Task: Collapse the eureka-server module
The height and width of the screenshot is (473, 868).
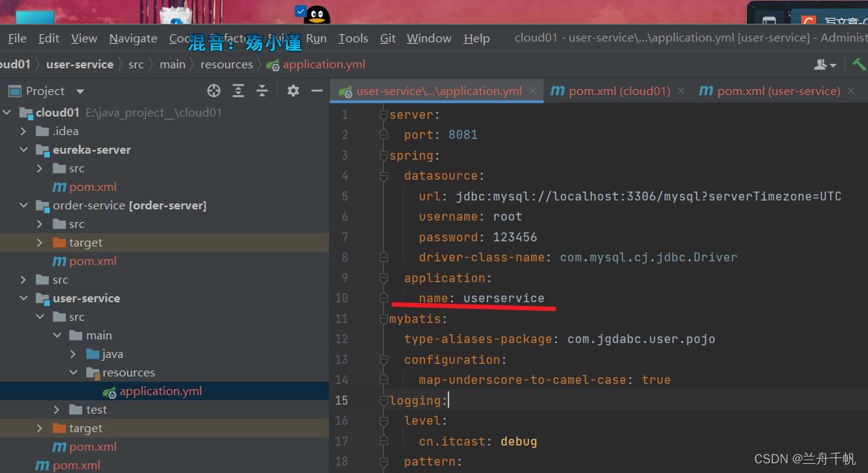Action: click(x=23, y=149)
